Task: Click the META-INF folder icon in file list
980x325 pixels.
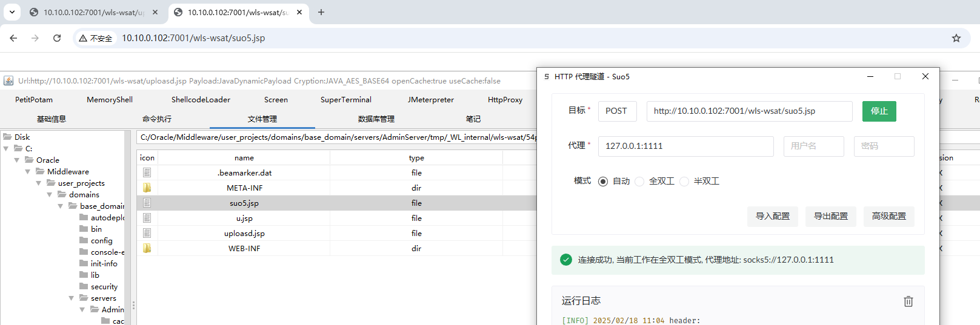Action: 147,188
